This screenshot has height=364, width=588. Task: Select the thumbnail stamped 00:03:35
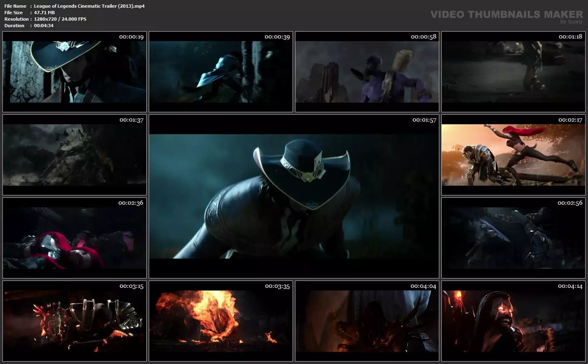(221, 321)
